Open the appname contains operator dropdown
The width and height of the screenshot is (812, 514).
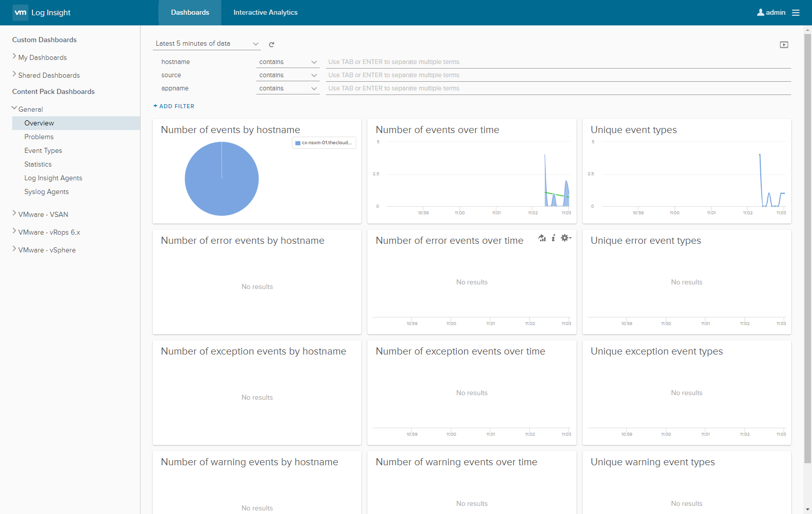point(287,88)
